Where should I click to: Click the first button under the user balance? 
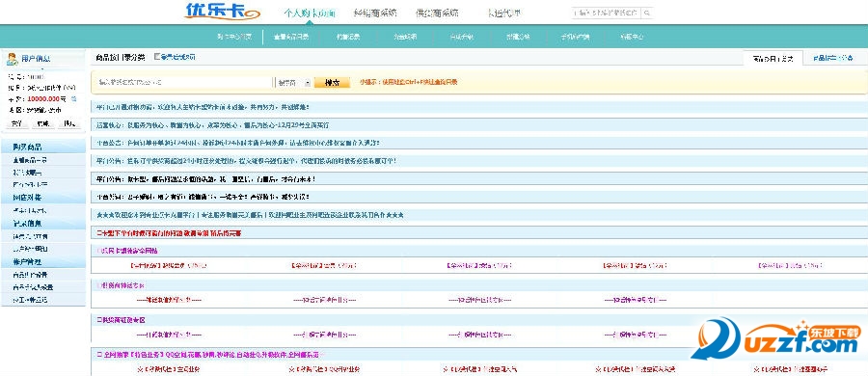click(x=16, y=123)
